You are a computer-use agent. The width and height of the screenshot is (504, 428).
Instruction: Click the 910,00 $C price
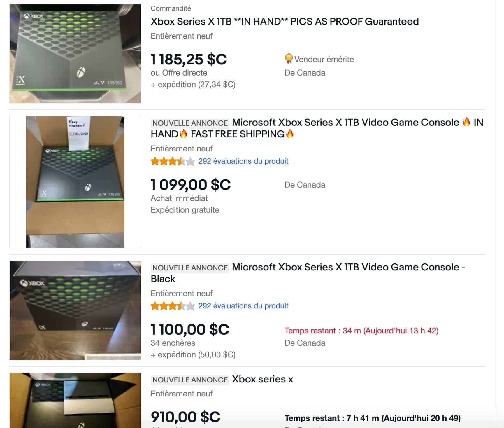[x=186, y=417]
